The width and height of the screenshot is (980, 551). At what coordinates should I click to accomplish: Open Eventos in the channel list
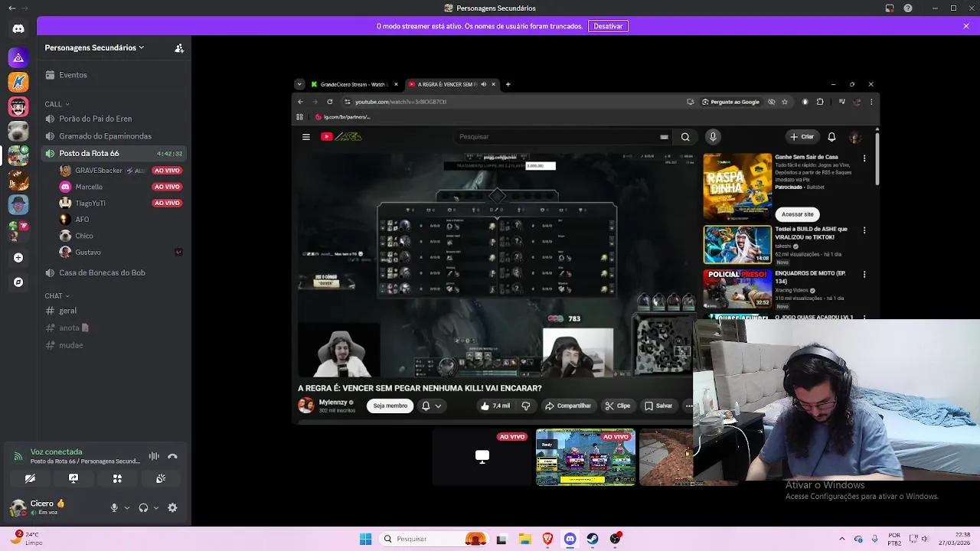pos(115,75)
